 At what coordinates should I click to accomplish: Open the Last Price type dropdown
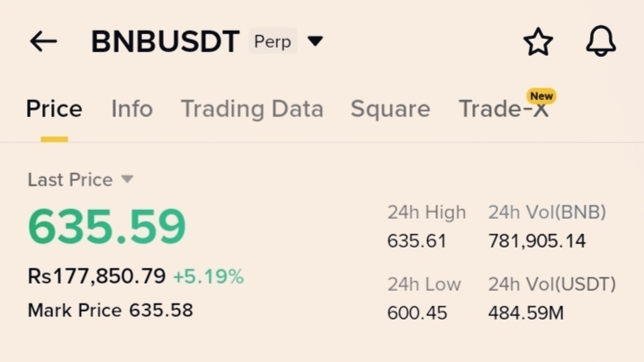point(128,179)
